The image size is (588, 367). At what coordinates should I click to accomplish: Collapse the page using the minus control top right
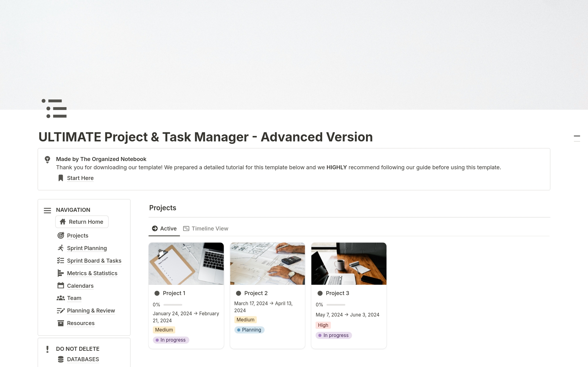pos(577,136)
